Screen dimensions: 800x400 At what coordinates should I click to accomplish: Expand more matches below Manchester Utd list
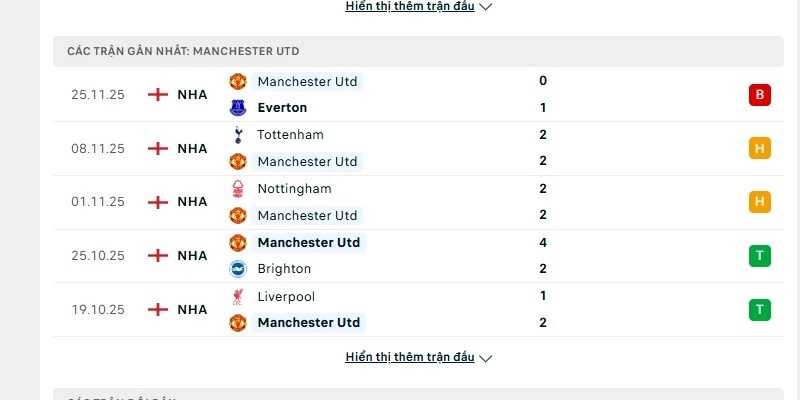[x=411, y=357]
